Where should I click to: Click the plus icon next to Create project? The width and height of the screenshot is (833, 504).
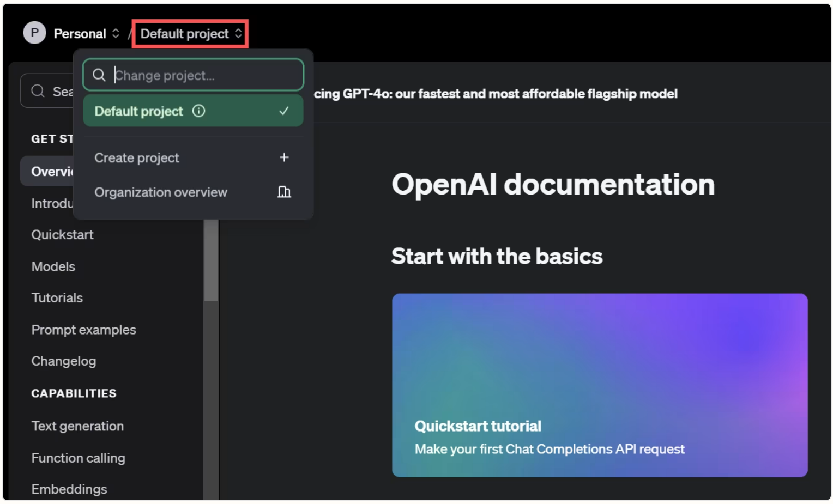[284, 157]
